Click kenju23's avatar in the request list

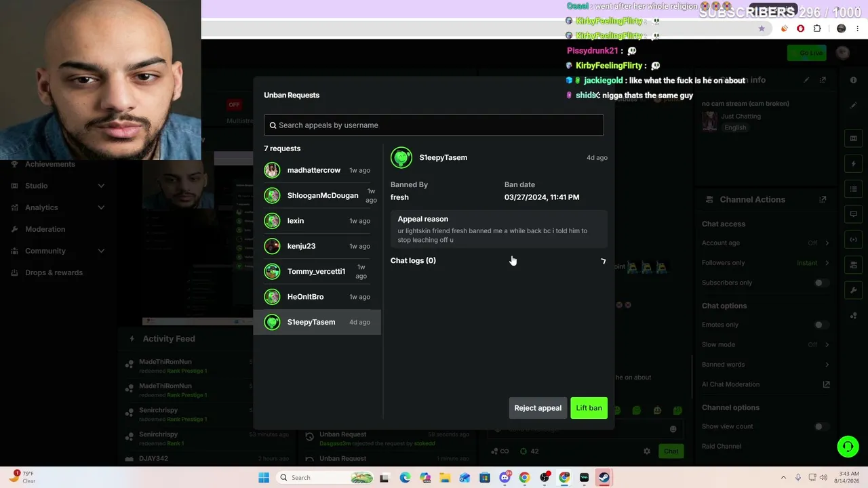(x=272, y=246)
